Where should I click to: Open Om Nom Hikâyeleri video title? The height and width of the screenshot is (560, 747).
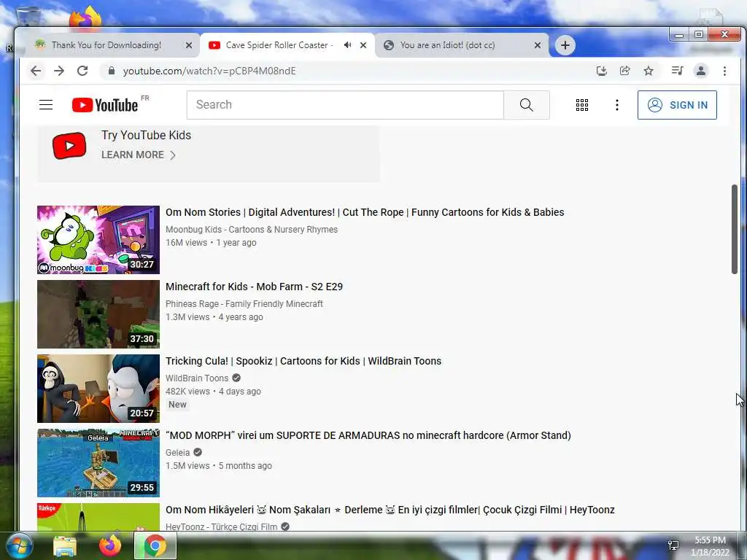390,510
